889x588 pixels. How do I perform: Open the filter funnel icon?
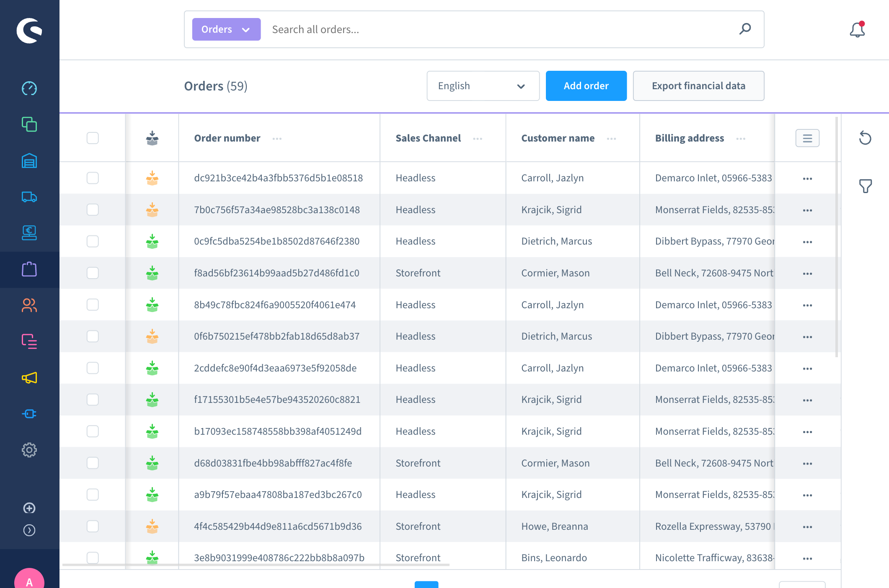click(865, 186)
